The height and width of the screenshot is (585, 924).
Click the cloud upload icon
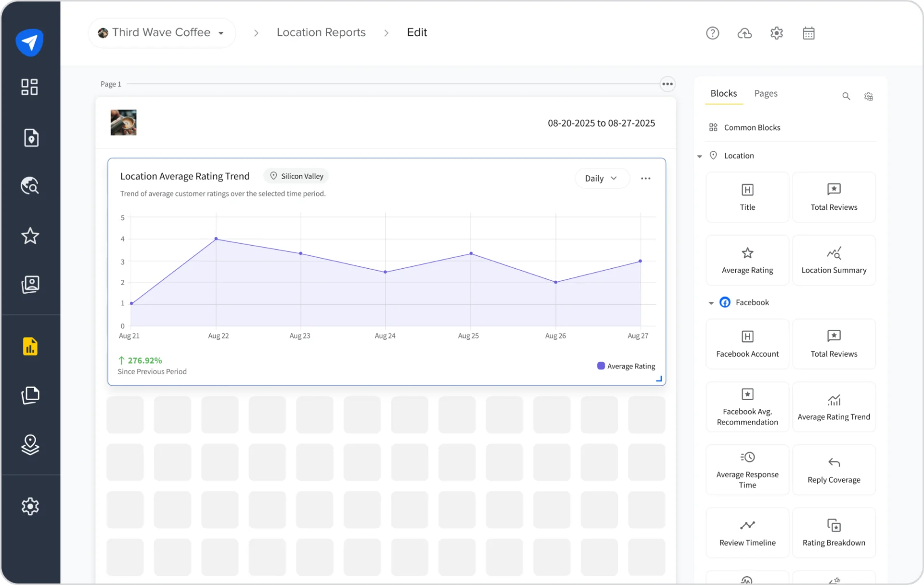(x=744, y=33)
